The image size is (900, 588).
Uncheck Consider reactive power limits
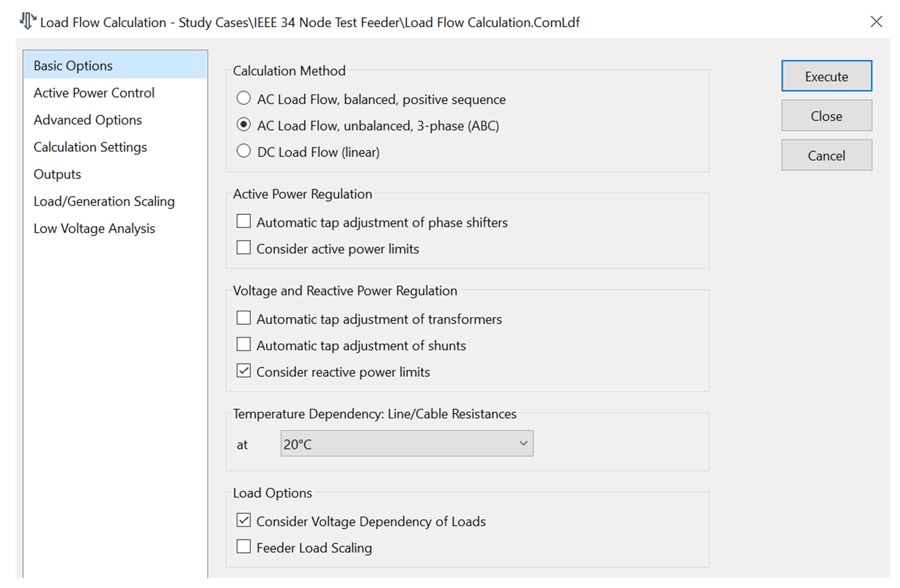pyautogui.click(x=244, y=371)
